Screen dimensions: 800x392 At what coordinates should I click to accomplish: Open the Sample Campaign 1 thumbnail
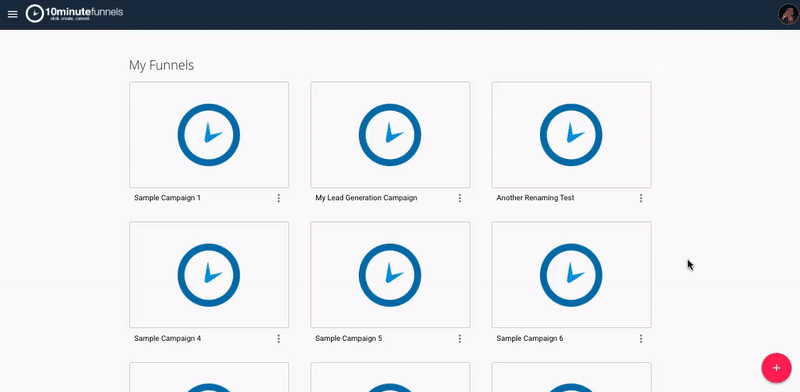(209, 135)
